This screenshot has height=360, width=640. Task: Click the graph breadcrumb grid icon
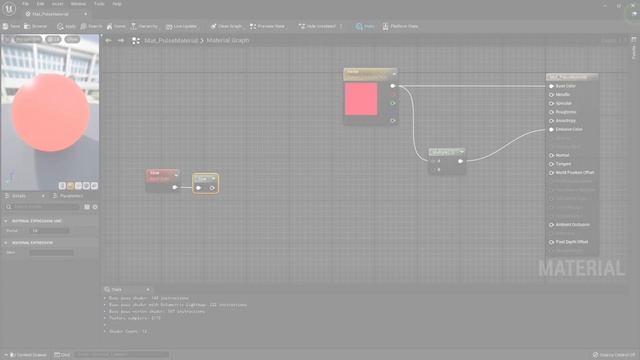coord(136,40)
